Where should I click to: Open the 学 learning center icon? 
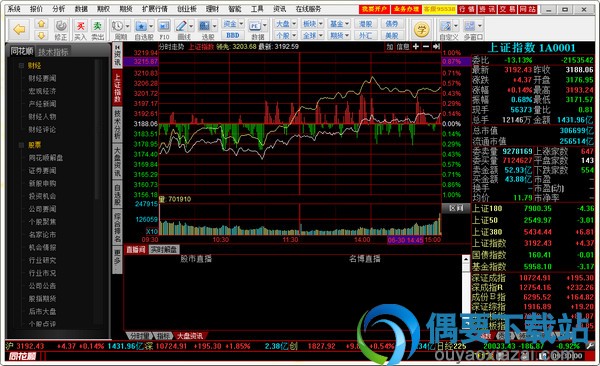click(421, 29)
